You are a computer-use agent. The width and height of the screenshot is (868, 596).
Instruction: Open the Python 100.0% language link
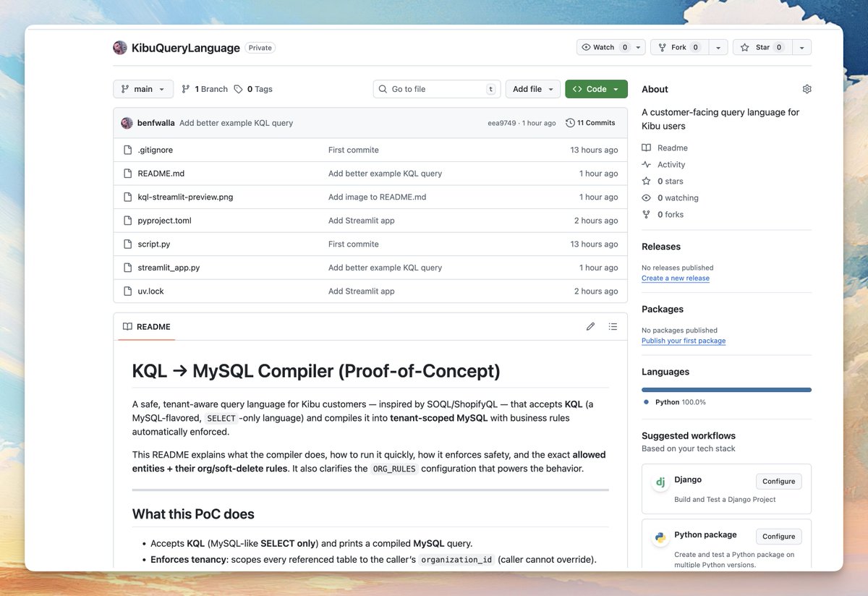675,402
